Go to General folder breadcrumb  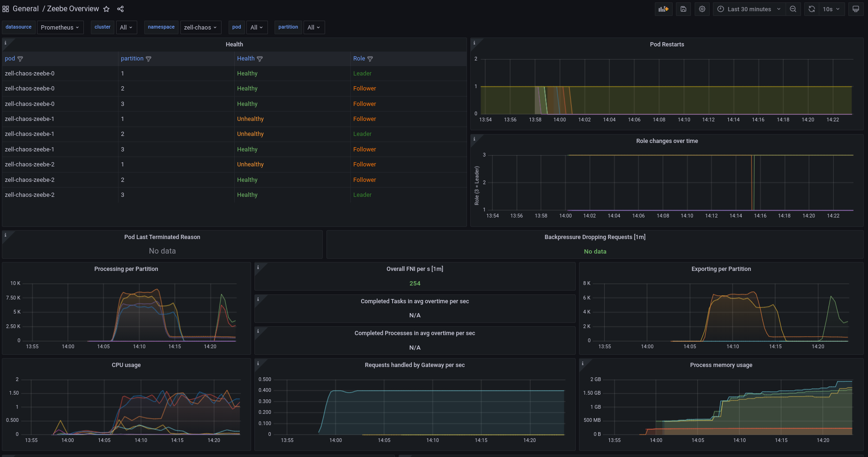coord(26,9)
